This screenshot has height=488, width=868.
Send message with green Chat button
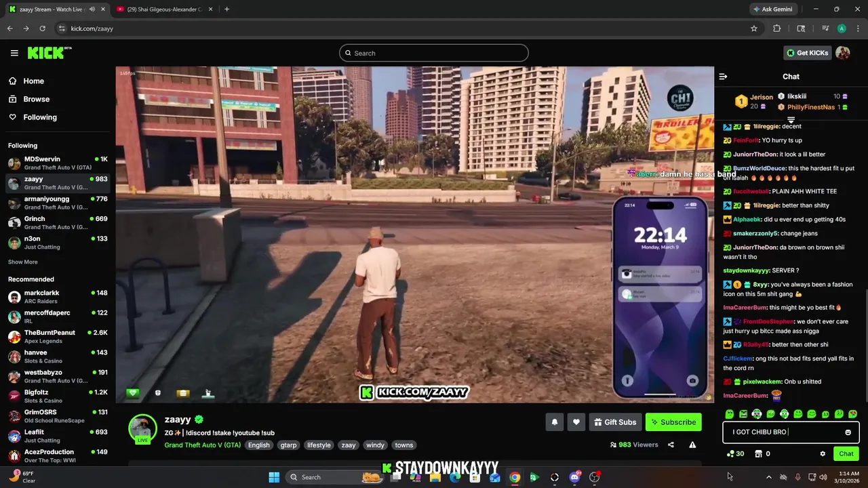[x=846, y=454]
